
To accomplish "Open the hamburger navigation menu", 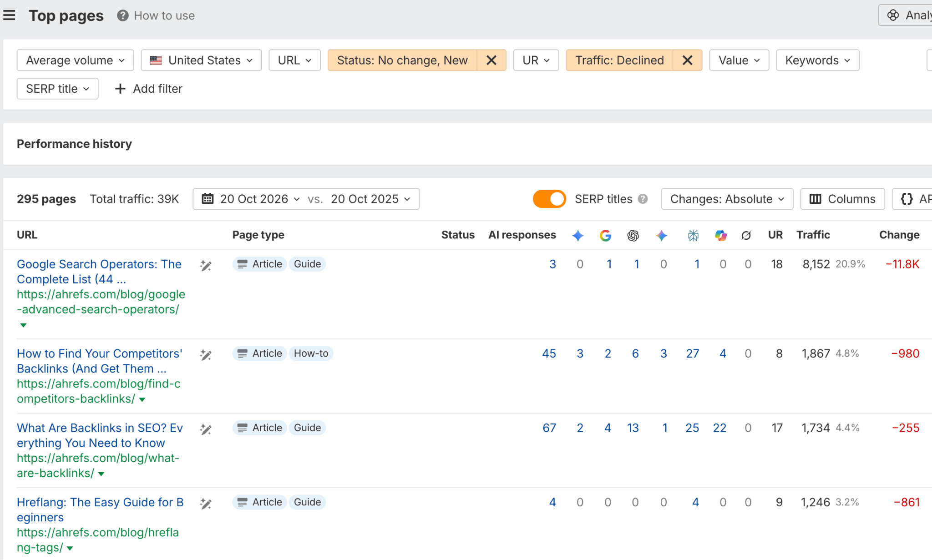I will [9, 15].
